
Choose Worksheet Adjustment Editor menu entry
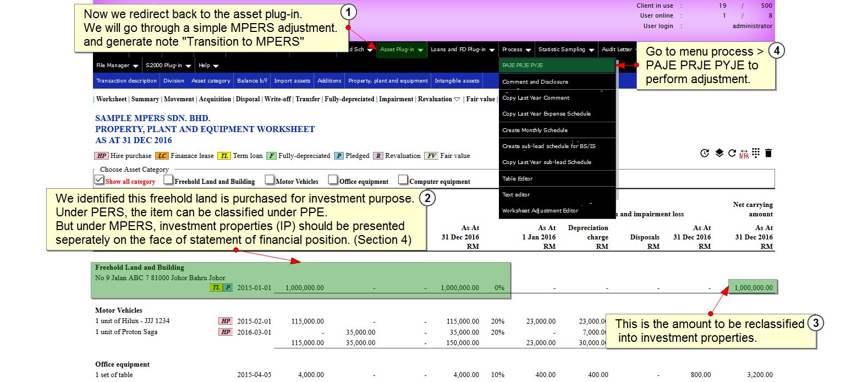coord(540,211)
